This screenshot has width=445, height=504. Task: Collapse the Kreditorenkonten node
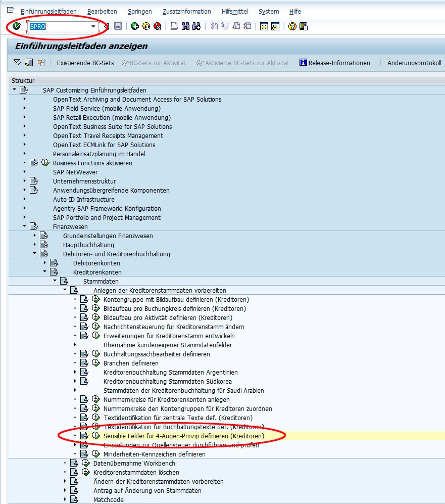pos(44,272)
